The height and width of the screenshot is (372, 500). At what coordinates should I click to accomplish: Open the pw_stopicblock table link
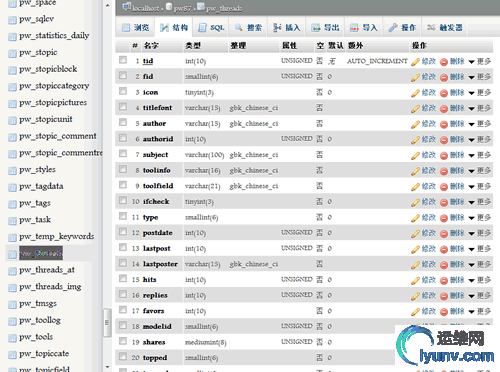click(48, 69)
